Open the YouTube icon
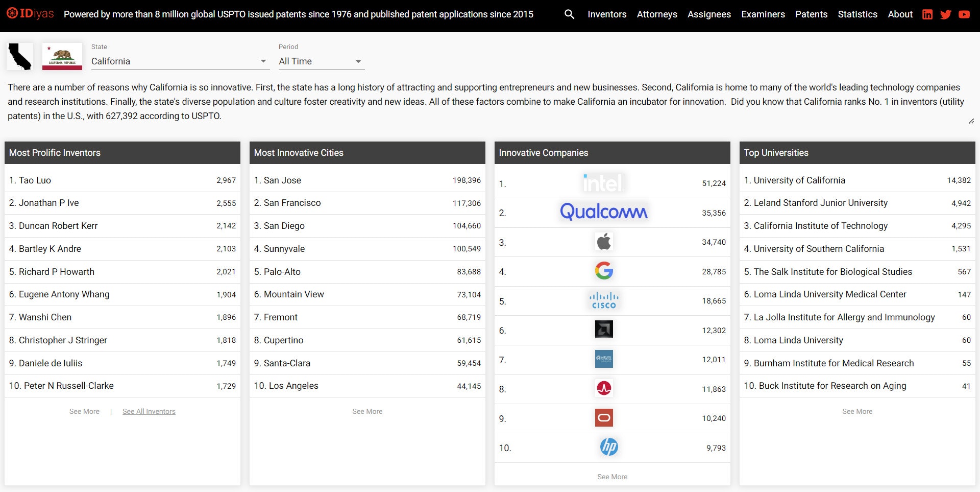This screenshot has width=980, height=492. 964,14
